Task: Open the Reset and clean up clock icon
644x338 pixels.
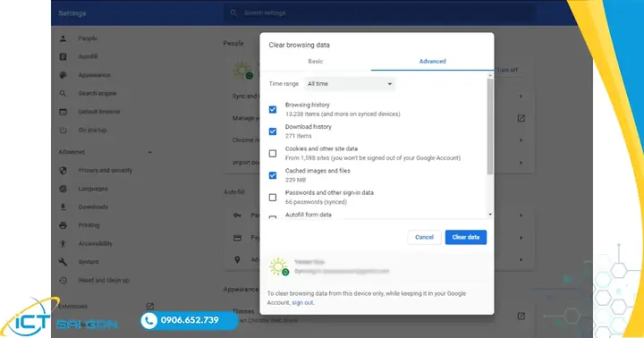Action: (x=63, y=280)
